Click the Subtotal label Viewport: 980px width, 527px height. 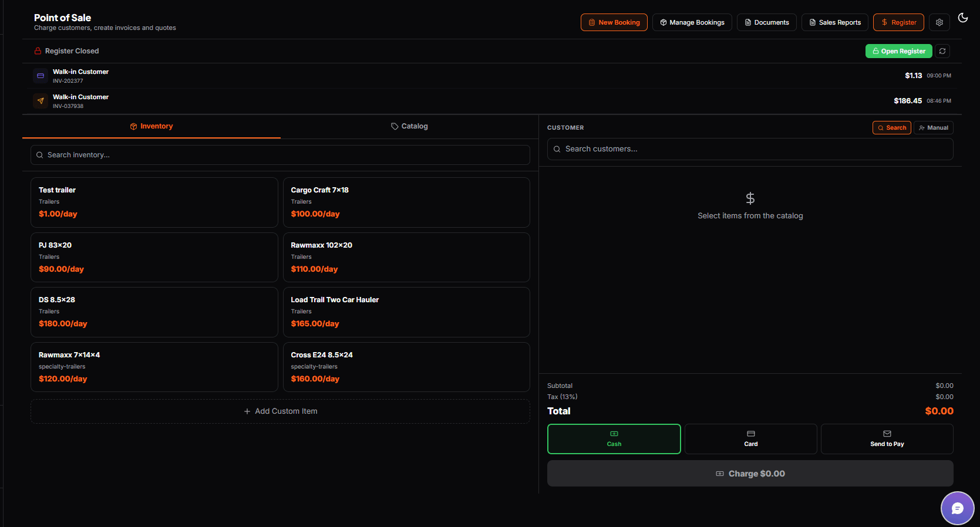point(560,386)
